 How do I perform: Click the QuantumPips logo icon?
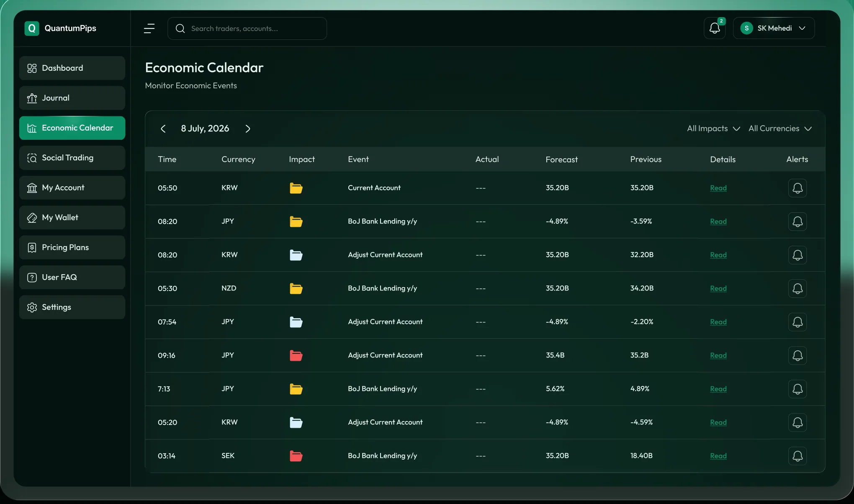32,28
